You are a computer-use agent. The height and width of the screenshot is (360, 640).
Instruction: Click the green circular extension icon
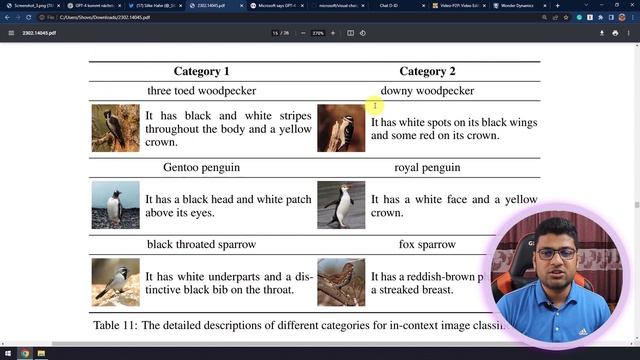coord(579,18)
